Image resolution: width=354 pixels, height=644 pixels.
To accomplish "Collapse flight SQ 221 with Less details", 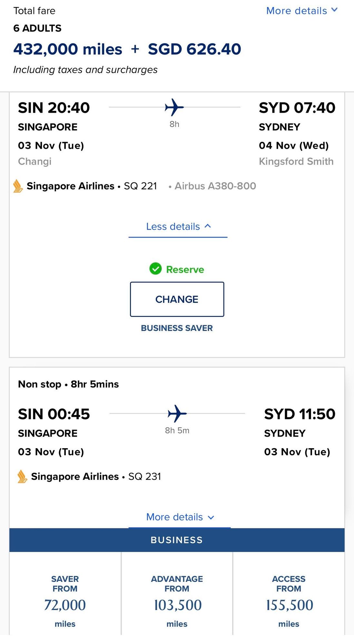I will 178,227.
